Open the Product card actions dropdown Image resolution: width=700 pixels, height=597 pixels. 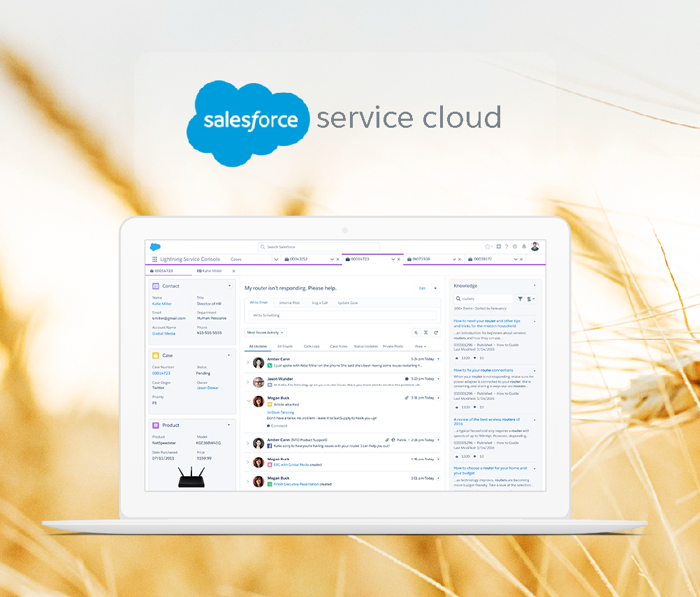pyautogui.click(x=229, y=425)
